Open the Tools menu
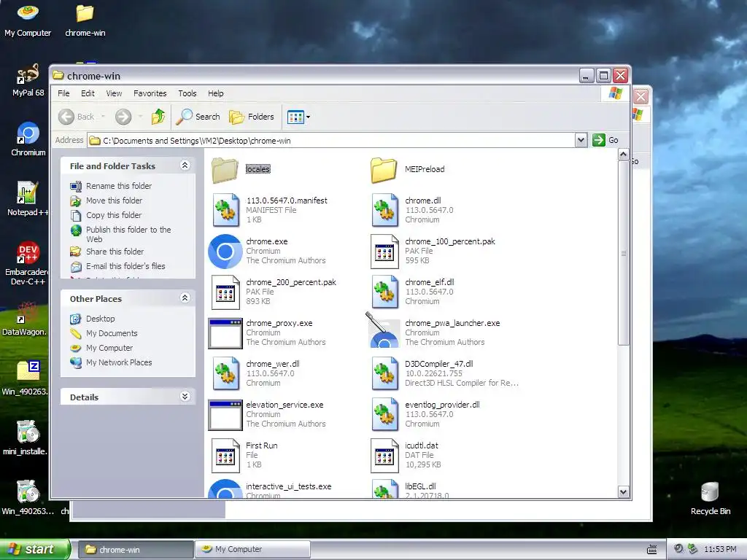The height and width of the screenshot is (560, 747). click(x=187, y=93)
